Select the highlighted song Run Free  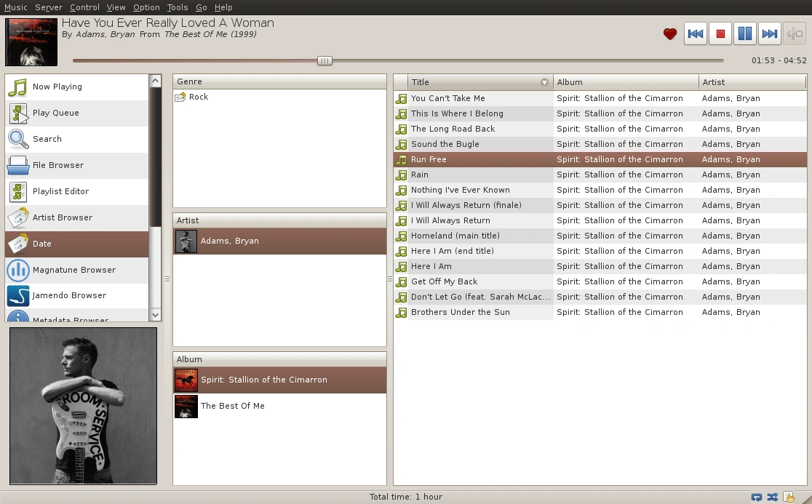click(600, 159)
